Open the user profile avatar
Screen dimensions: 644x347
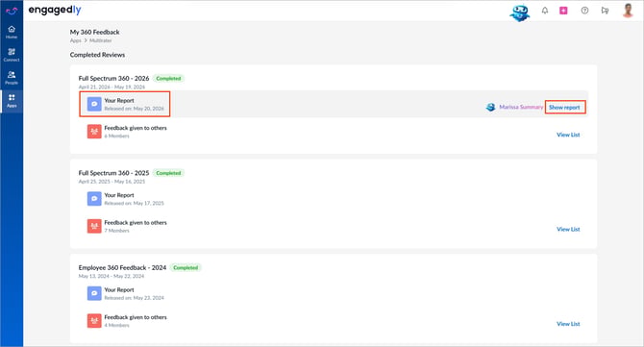(x=628, y=11)
